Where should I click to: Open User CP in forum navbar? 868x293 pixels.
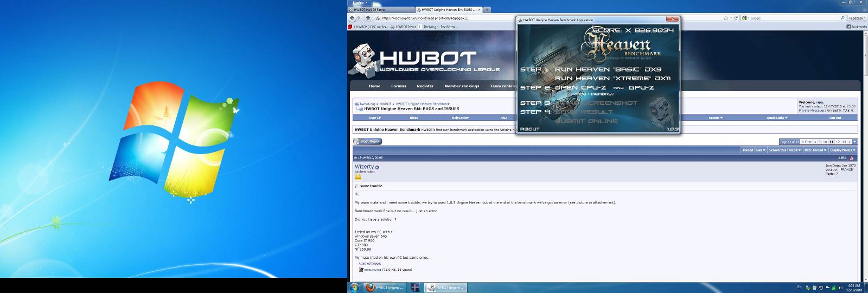click(x=375, y=118)
